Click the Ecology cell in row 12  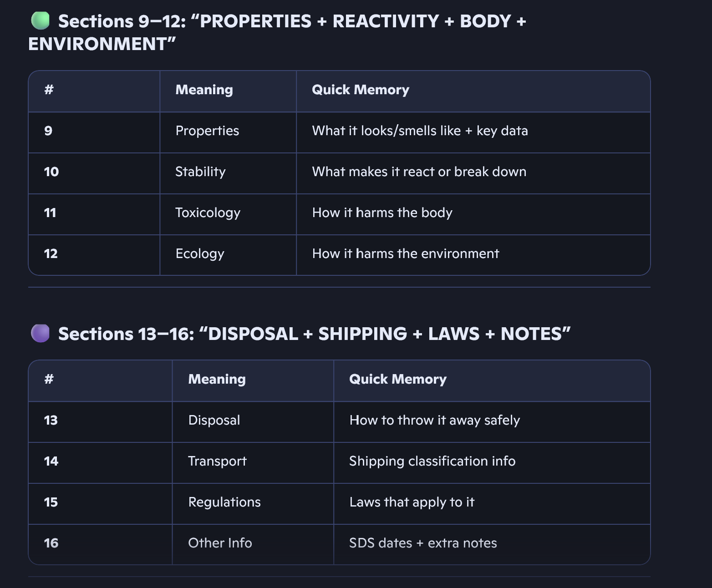(200, 254)
